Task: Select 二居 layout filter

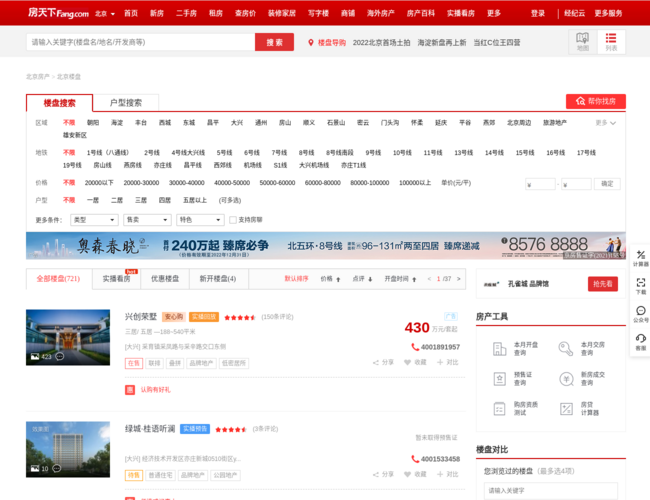Action: [117, 200]
